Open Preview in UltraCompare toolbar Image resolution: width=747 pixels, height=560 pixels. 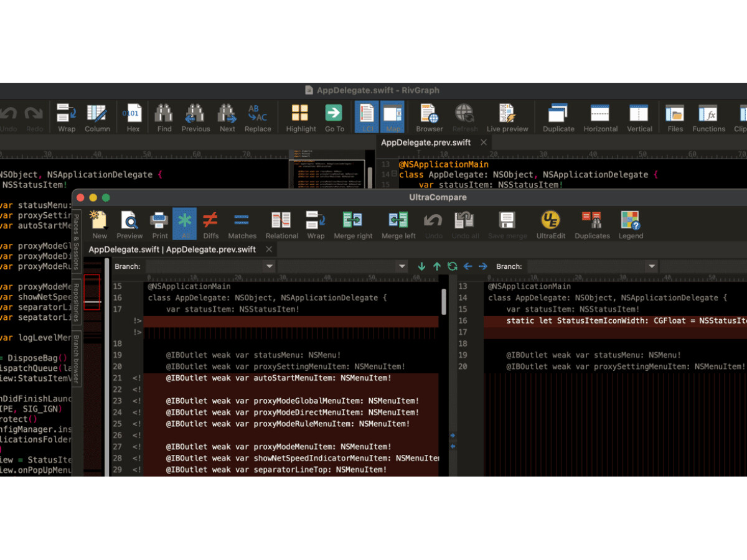click(129, 225)
